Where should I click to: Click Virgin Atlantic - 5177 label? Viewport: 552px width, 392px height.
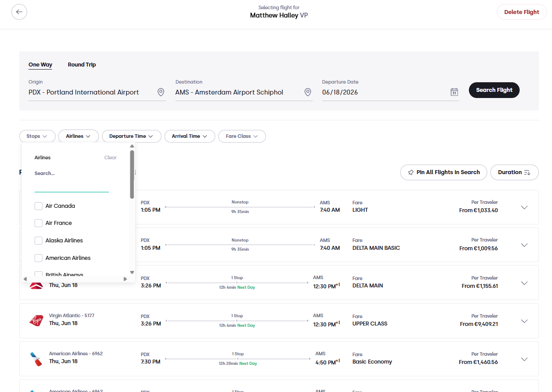point(72,315)
